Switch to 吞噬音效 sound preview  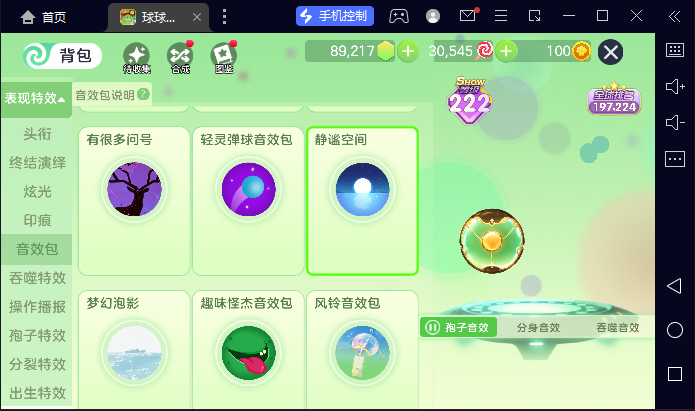point(618,328)
